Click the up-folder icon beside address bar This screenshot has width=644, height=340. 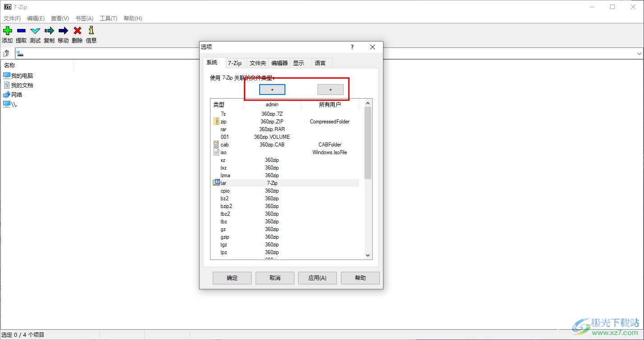pyautogui.click(x=6, y=53)
